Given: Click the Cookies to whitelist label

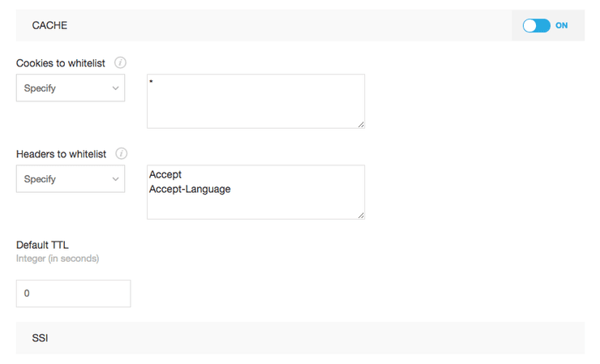Looking at the screenshot, I should 61,63.
